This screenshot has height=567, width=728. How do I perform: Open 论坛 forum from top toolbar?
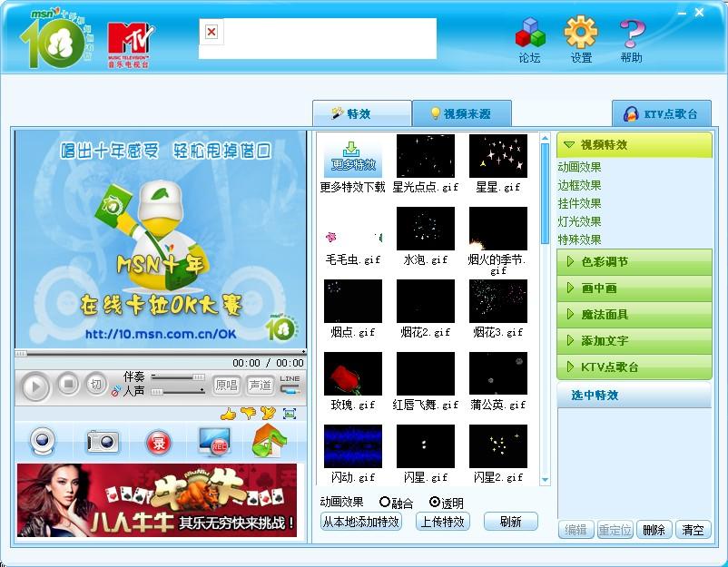click(x=529, y=40)
